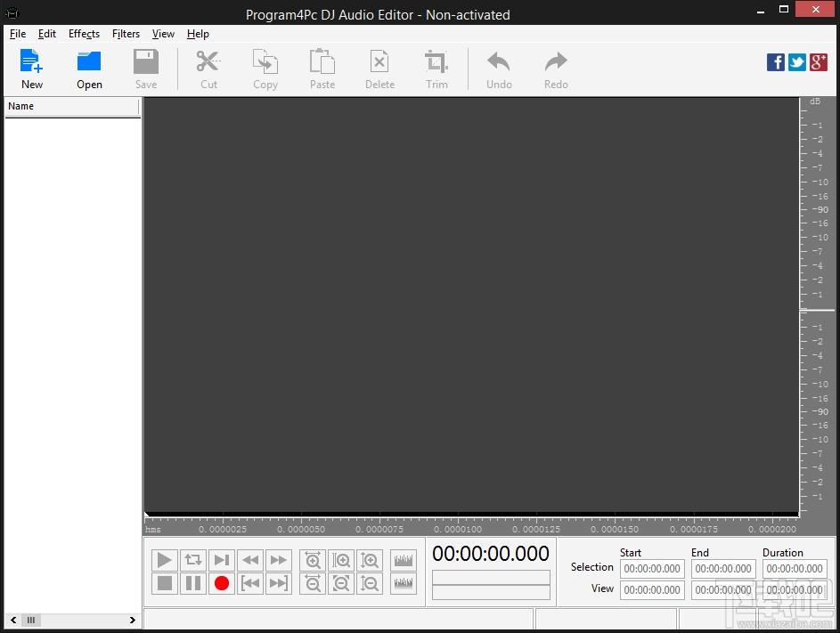This screenshot has height=633, width=840.
Task: Open the Google Plus share icon
Action: 818,62
